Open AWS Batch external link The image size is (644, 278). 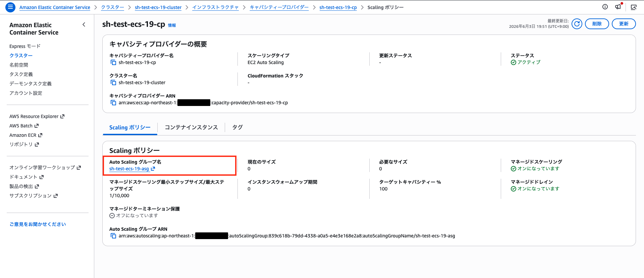click(24, 126)
